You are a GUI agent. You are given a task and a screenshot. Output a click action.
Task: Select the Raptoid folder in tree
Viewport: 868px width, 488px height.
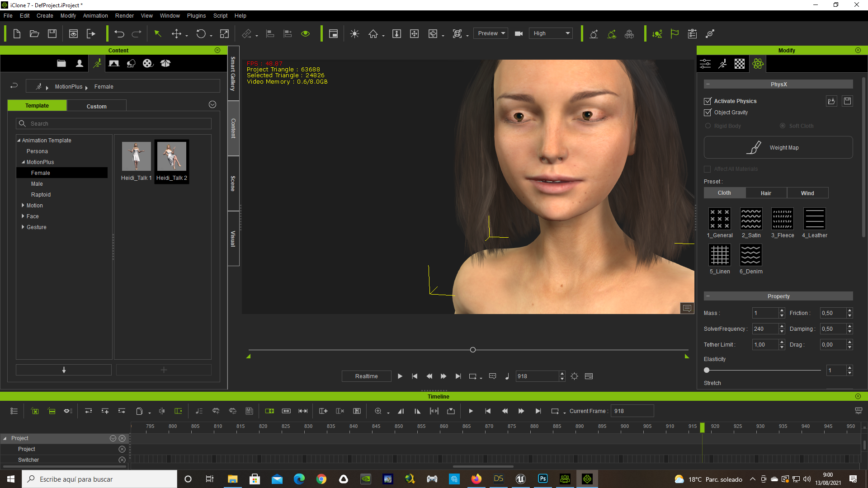[x=41, y=195]
